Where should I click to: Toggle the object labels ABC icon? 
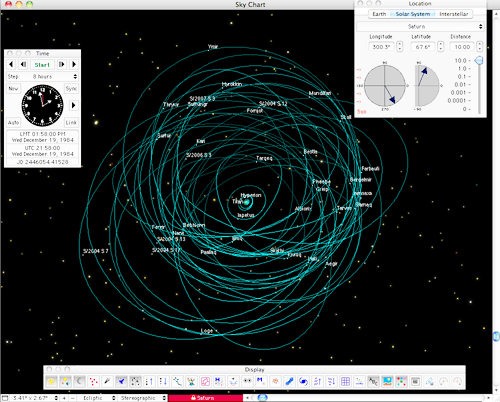(373, 381)
